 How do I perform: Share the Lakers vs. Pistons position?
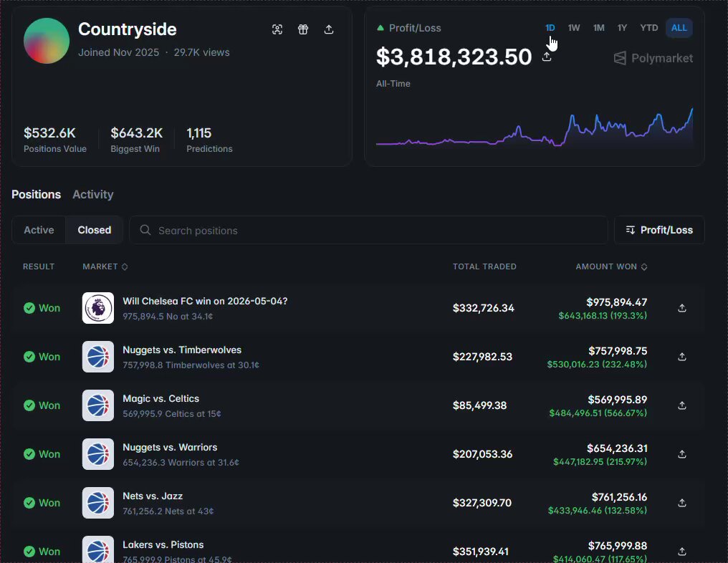coord(682,552)
